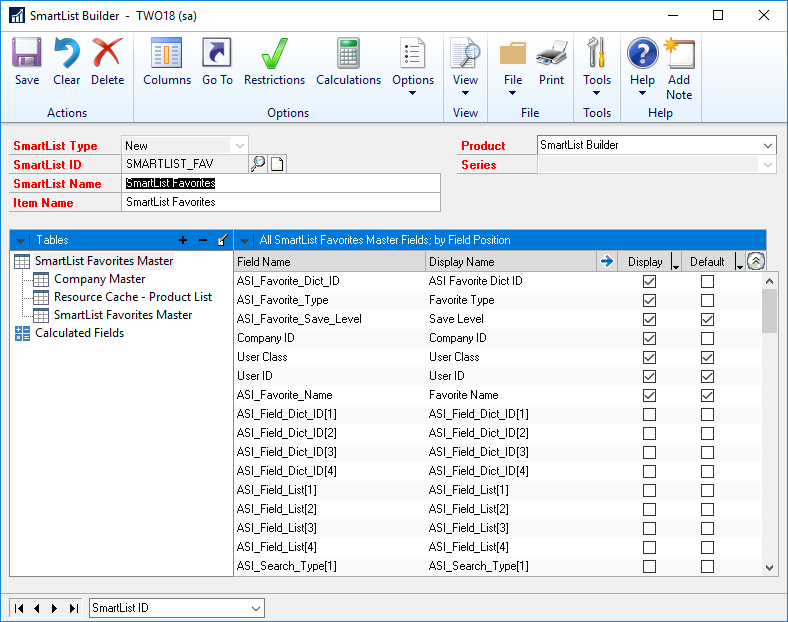Uncheck Default for ASI_Favorite_Save_Level

click(x=707, y=320)
